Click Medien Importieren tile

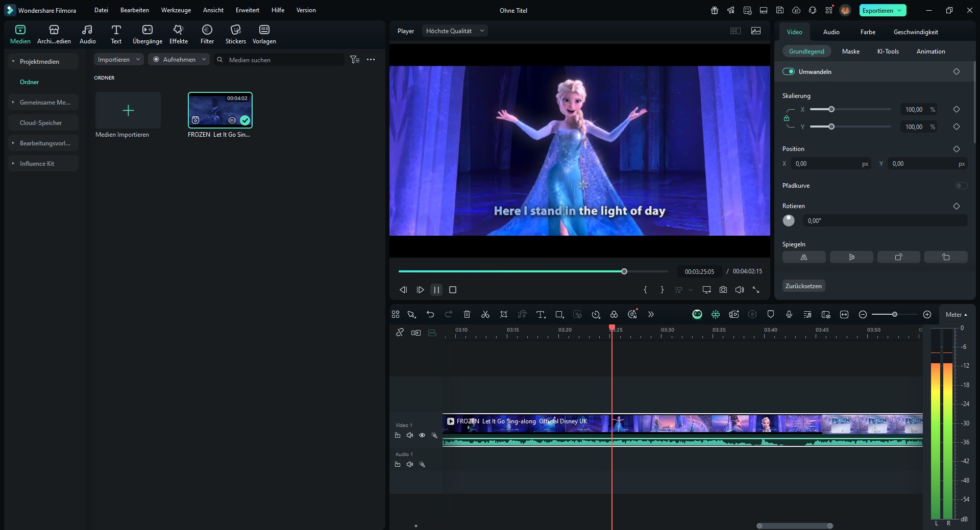[x=128, y=110]
